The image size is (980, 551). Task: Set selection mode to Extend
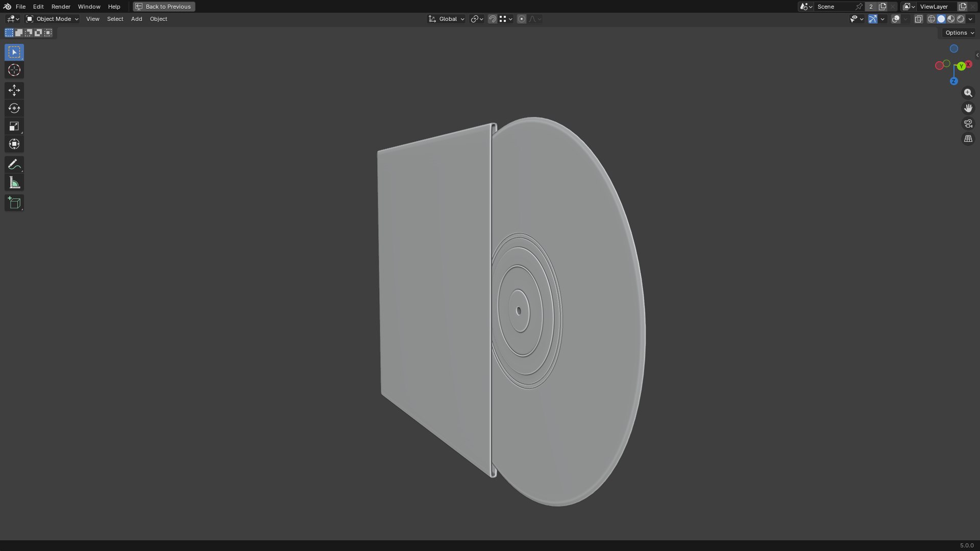coord(19,33)
